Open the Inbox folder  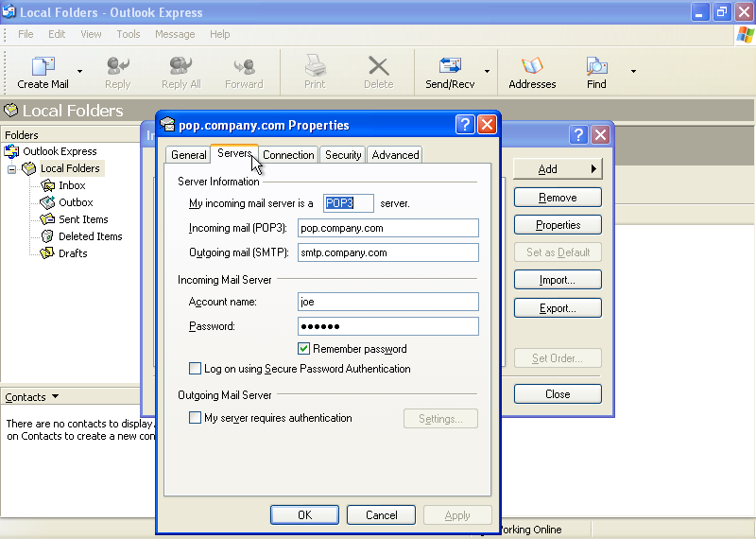coord(72,185)
